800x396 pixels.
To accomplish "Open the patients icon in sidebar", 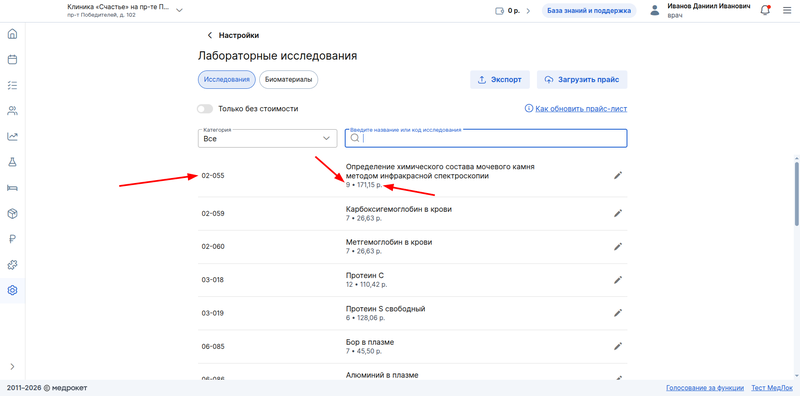I will 12,111.
